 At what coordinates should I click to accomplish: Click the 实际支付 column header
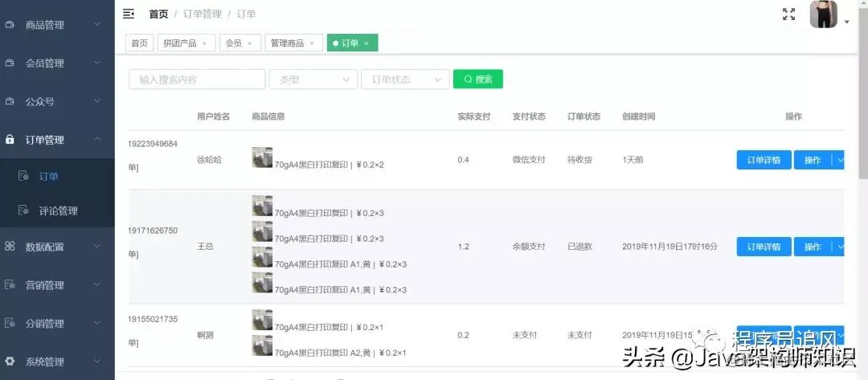point(474,116)
